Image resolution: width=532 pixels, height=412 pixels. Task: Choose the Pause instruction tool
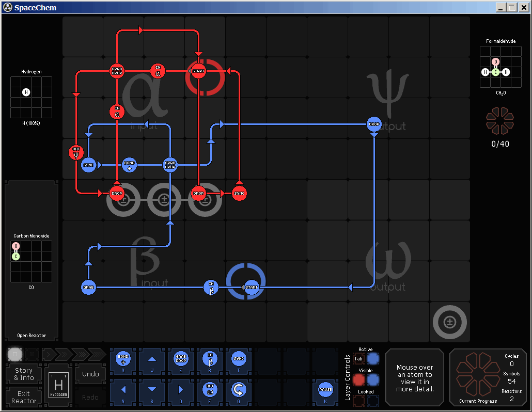click(x=325, y=389)
